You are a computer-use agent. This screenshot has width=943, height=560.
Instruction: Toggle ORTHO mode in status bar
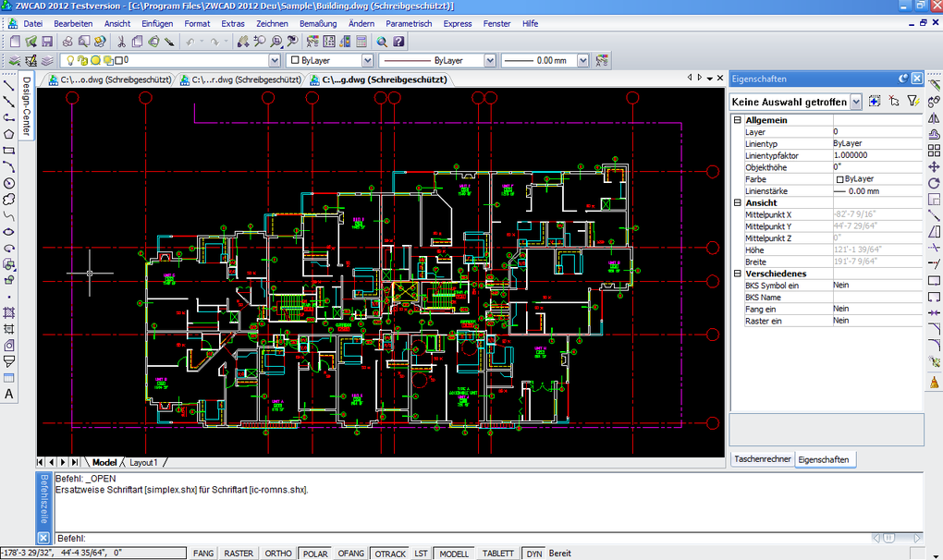click(x=278, y=554)
